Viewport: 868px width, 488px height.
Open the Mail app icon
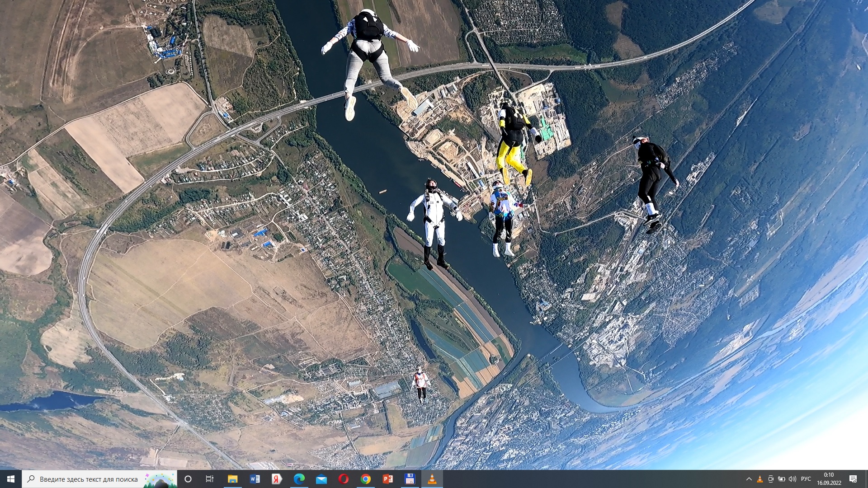(321, 479)
